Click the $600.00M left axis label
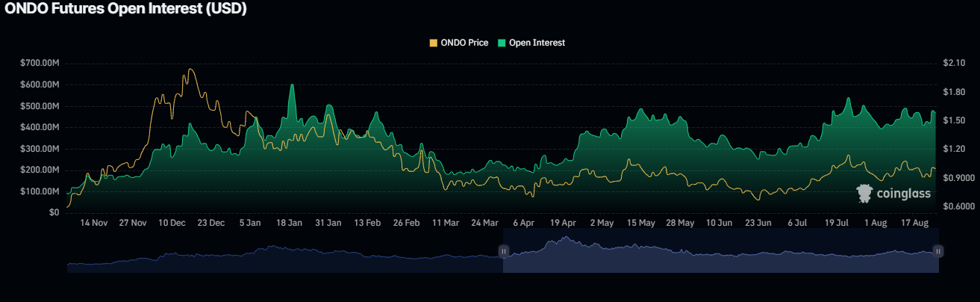Viewport: 980px width, 302px height. point(40,84)
